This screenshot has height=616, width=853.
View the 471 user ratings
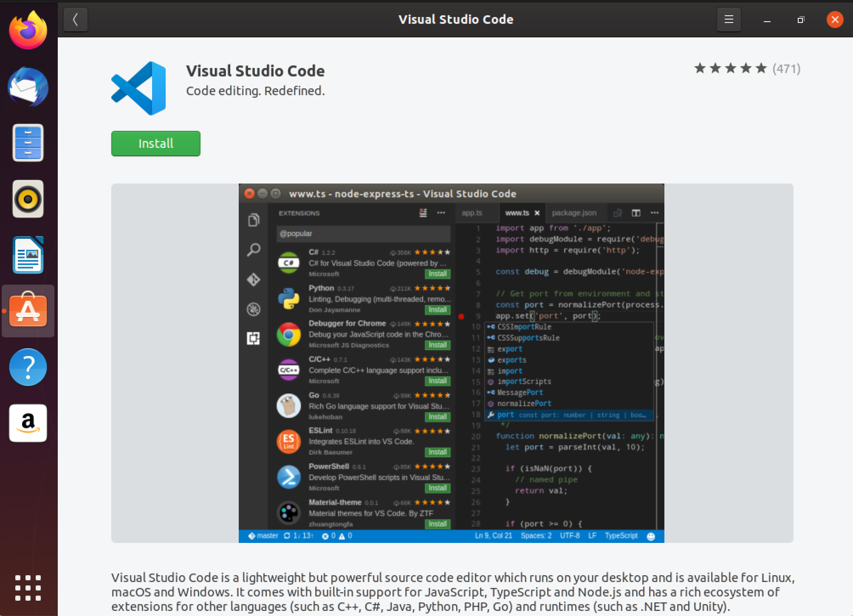coord(787,68)
